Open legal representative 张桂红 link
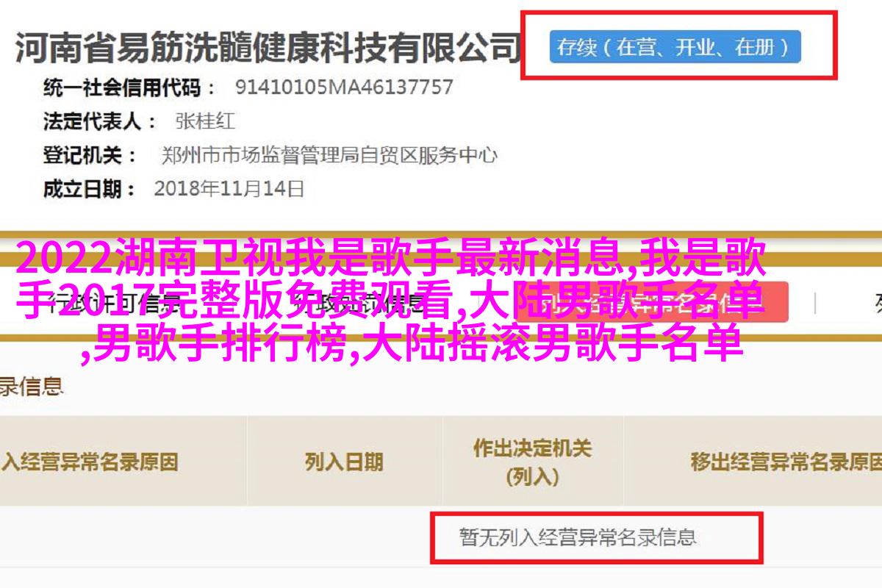The image size is (882, 588). pos(205,121)
